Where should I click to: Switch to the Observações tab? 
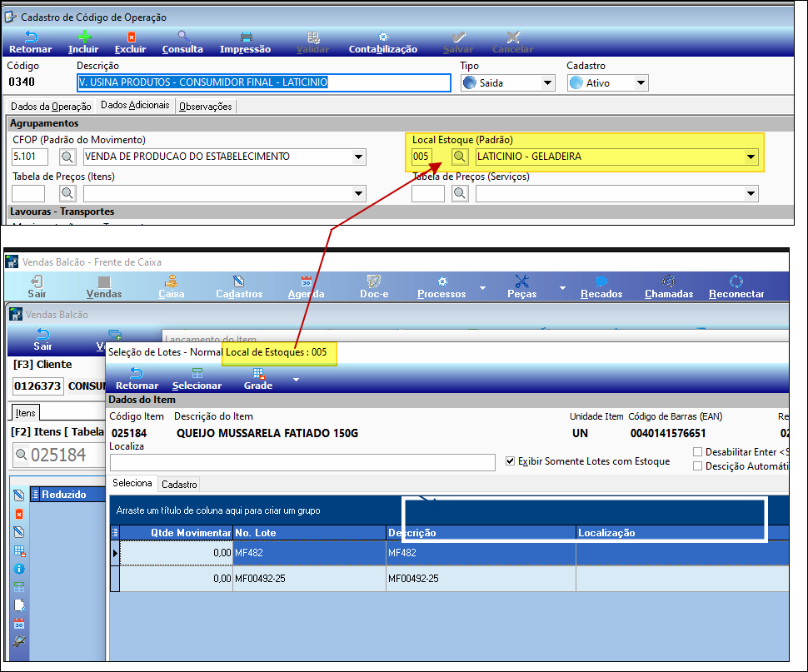pyautogui.click(x=206, y=107)
